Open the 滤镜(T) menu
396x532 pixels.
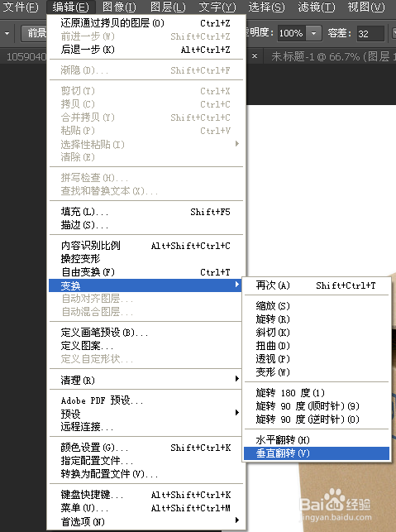(317, 7)
